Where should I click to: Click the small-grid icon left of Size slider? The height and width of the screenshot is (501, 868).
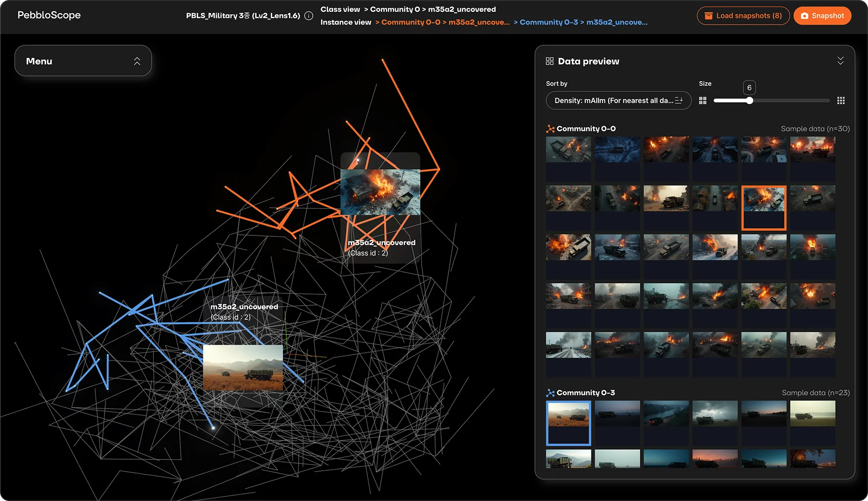point(702,101)
